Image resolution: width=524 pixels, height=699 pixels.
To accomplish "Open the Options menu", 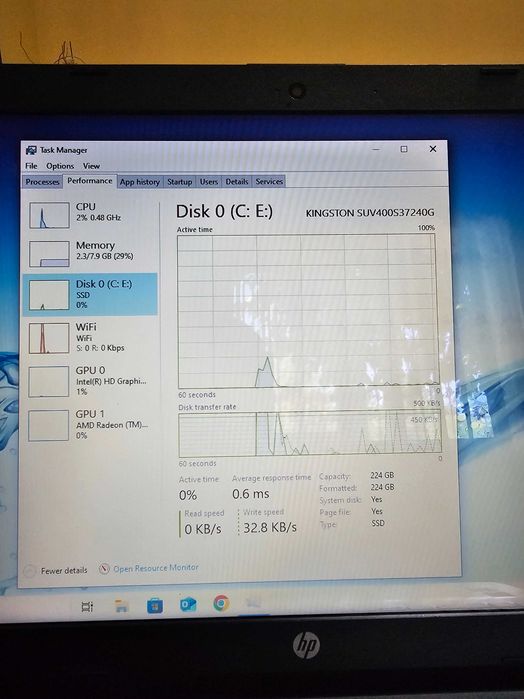I will [x=60, y=166].
